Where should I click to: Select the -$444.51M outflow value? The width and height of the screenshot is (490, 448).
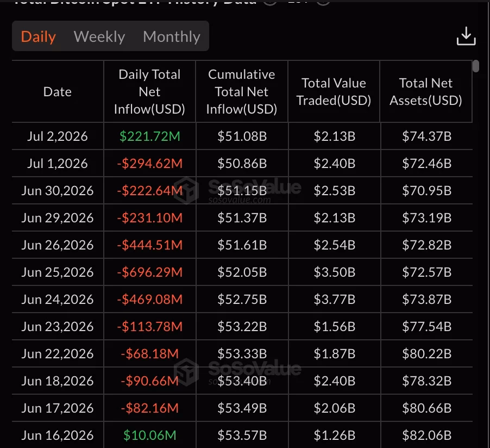(x=150, y=245)
